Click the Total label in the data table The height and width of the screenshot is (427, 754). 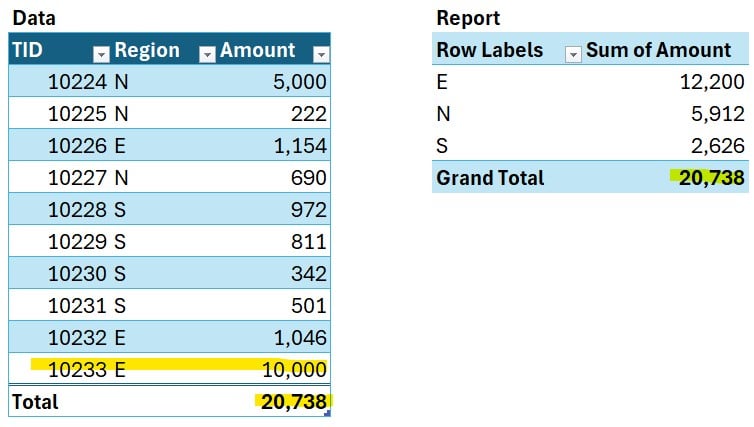[35, 402]
